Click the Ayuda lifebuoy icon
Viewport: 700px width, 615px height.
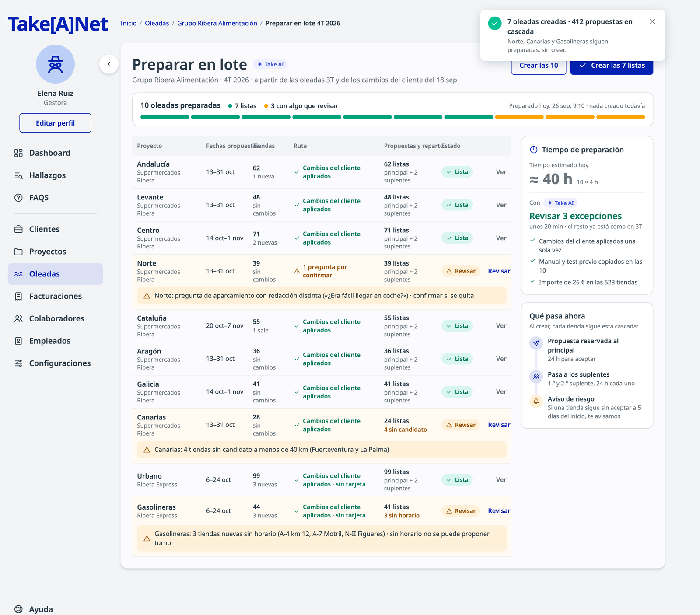point(18,609)
